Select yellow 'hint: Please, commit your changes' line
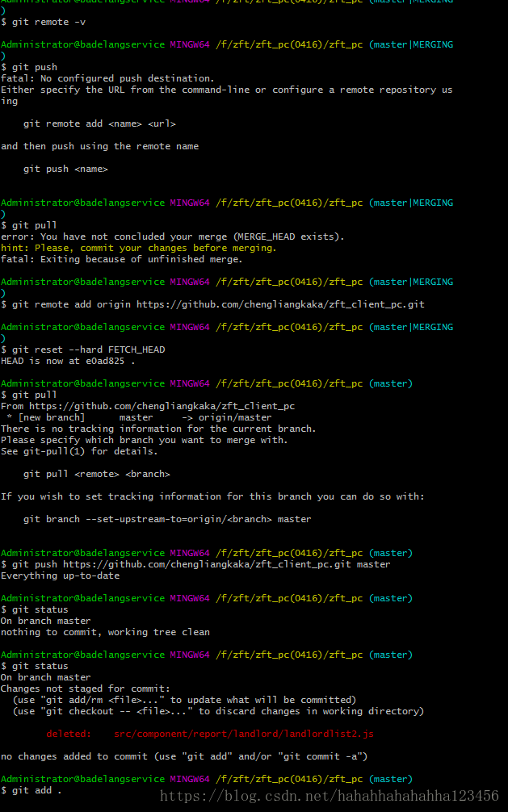This screenshot has width=508, height=812. (x=139, y=248)
